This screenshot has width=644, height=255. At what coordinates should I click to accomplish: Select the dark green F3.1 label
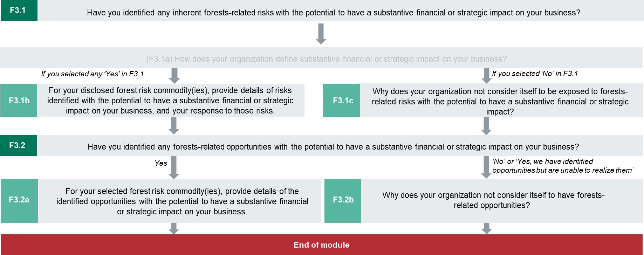pos(19,11)
